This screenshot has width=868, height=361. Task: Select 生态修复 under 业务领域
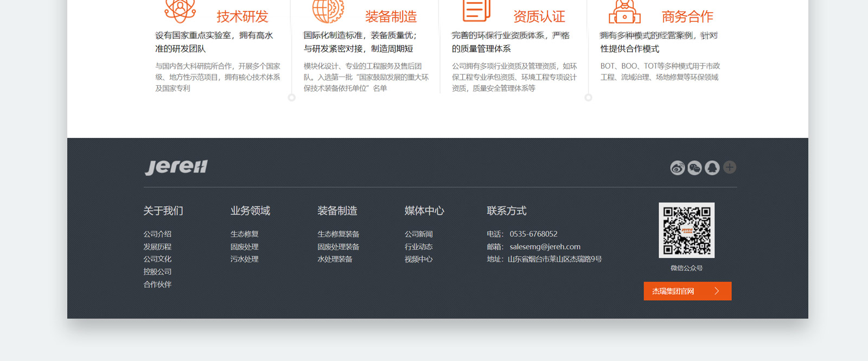click(244, 234)
